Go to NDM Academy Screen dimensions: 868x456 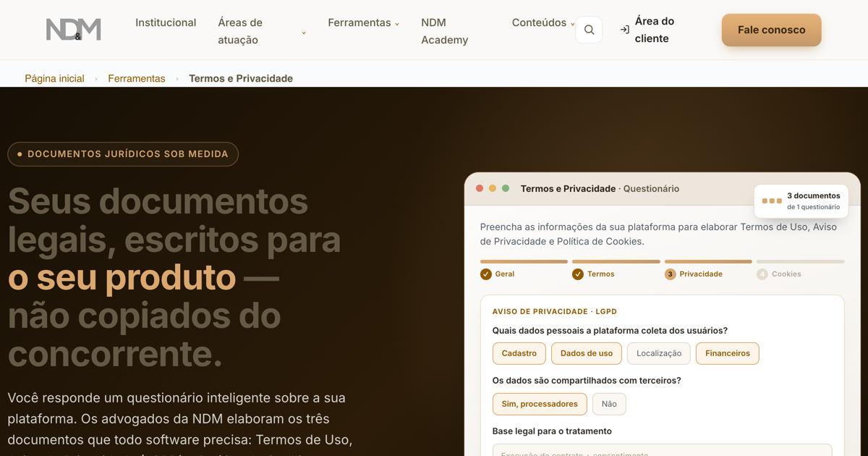coord(445,31)
